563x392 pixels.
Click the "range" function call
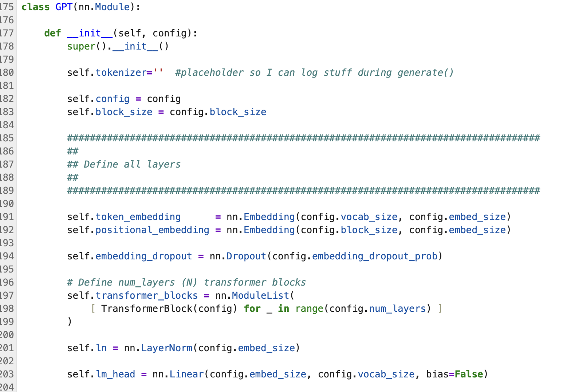point(309,309)
